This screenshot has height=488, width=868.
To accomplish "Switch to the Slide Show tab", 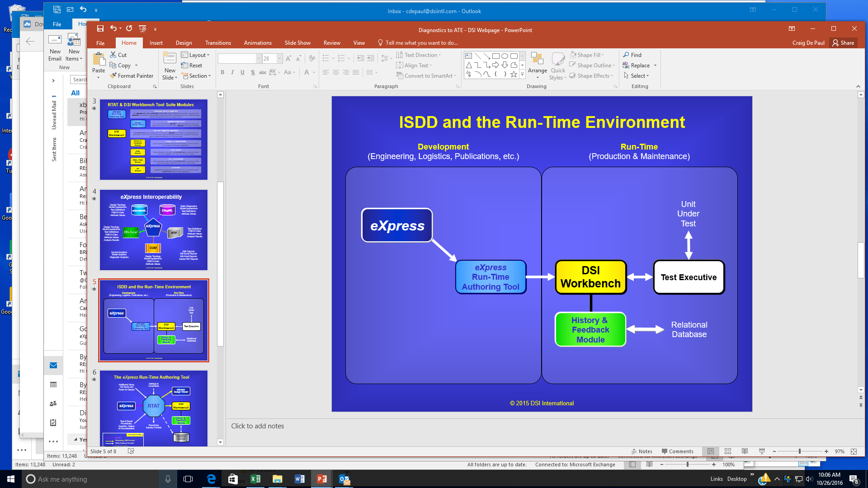I will pyautogui.click(x=297, y=43).
